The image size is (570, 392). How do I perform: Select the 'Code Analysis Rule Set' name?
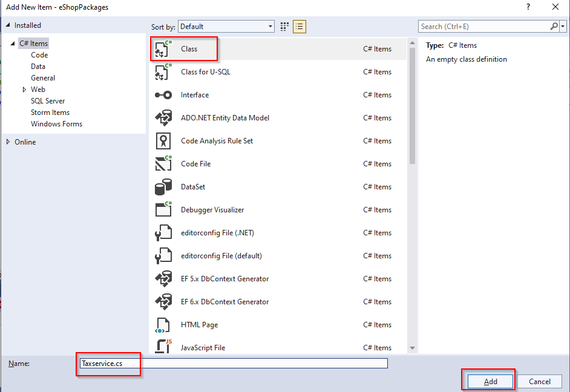pyautogui.click(x=217, y=140)
